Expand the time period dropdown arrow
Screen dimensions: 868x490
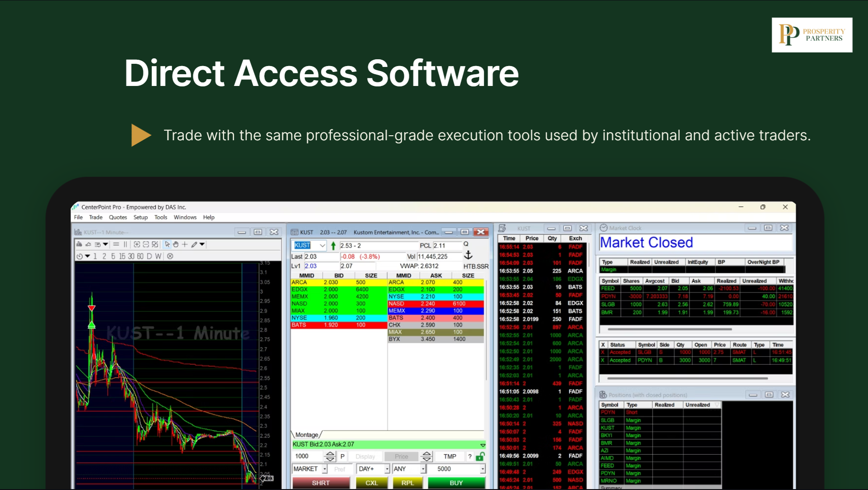coord(87,256)
